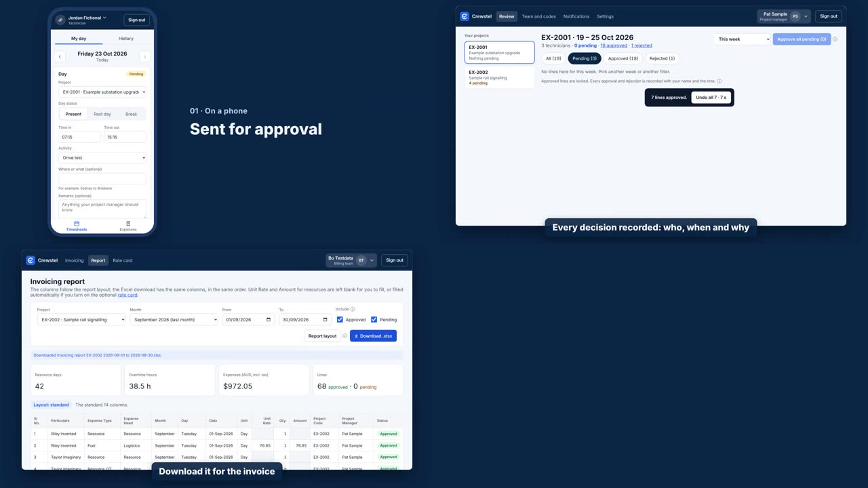This screenshot has width=868, height=488.
Task: Untick the Approved checkbox under Include
Action: 340,319
